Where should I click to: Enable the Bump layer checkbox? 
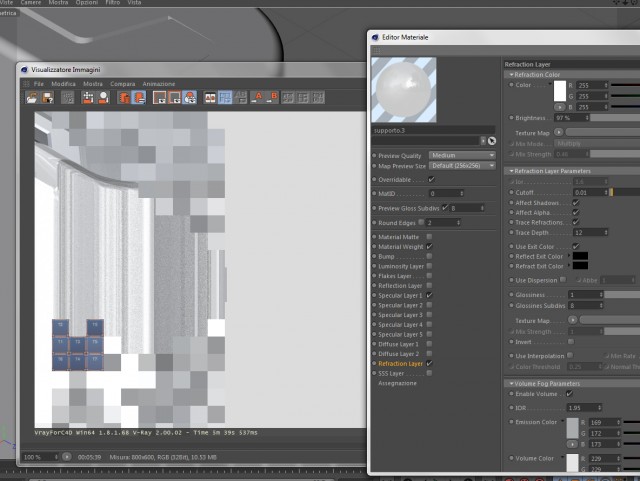[429, 256]
